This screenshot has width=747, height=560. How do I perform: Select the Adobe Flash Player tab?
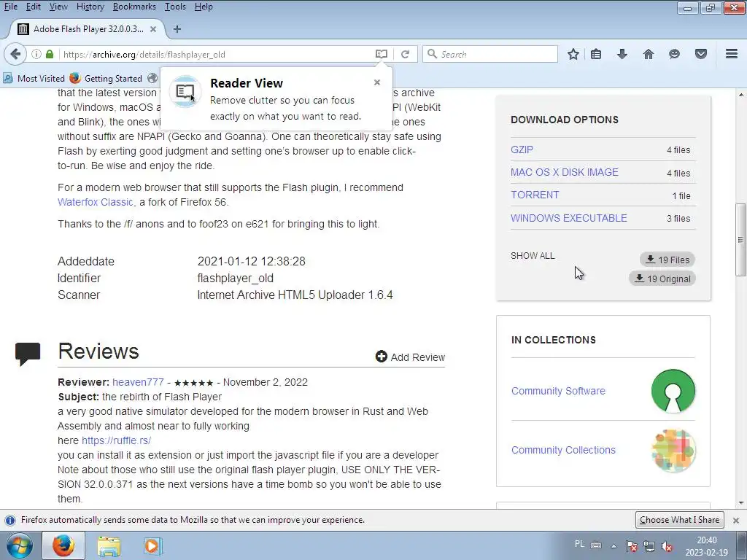pos(88,29)
